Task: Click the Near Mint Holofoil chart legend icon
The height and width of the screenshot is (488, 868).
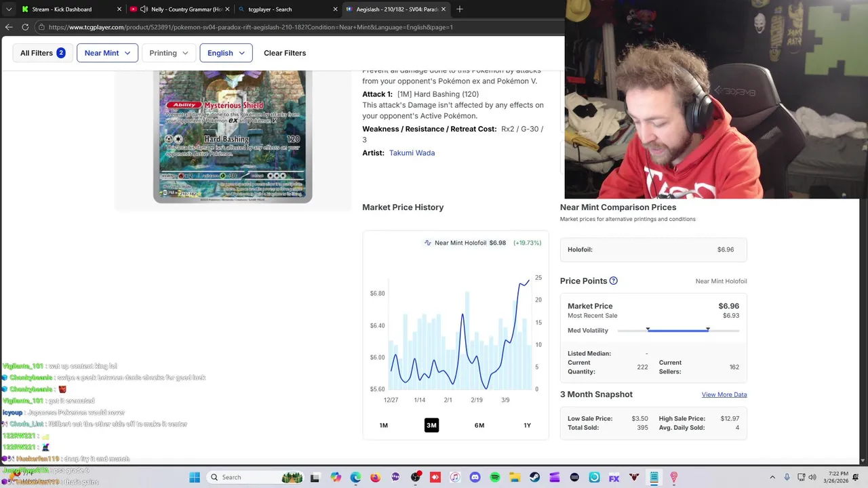Action: click(428, 243)
